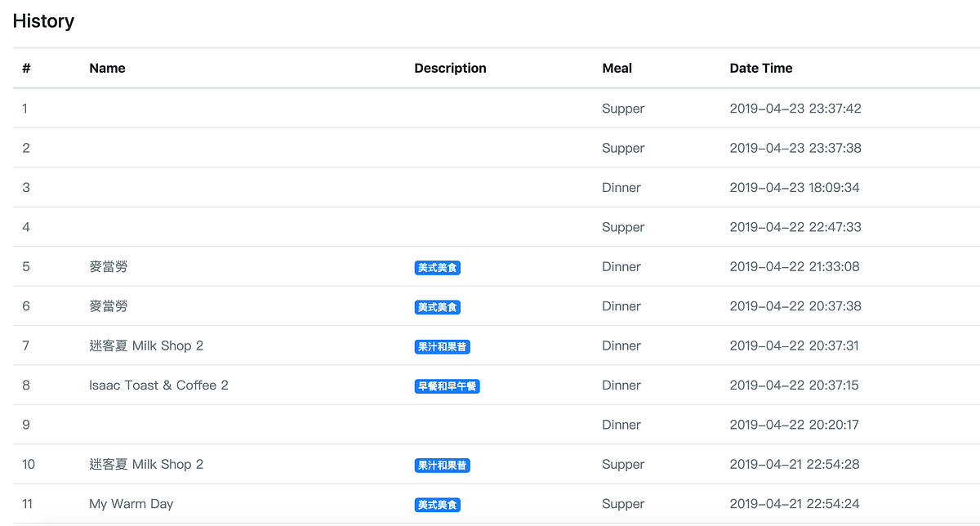980x526 pixels.
Task: Click 迷客夏 Milk Shop 2 in row 7
Action: [146, 345]
